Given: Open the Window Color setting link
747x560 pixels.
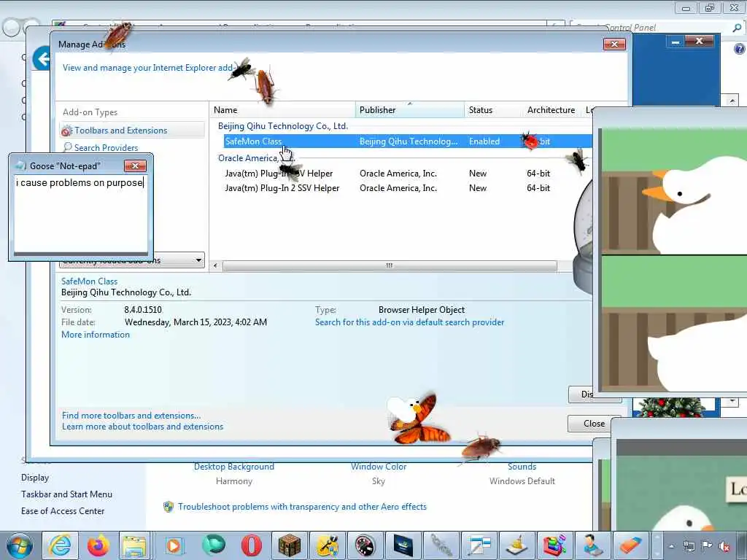Looking at the screenshot, I should click(x=379, y=467).
